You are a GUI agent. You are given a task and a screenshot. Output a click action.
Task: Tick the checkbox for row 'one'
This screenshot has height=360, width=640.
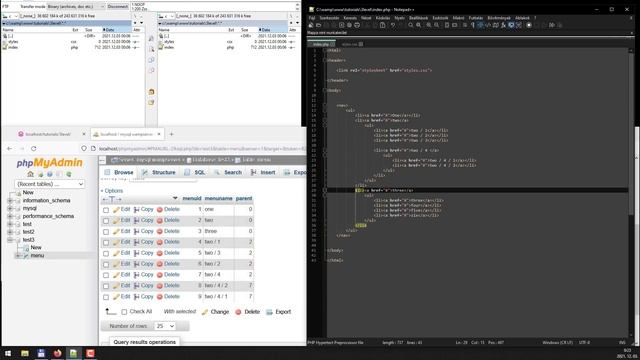[106, 210]
